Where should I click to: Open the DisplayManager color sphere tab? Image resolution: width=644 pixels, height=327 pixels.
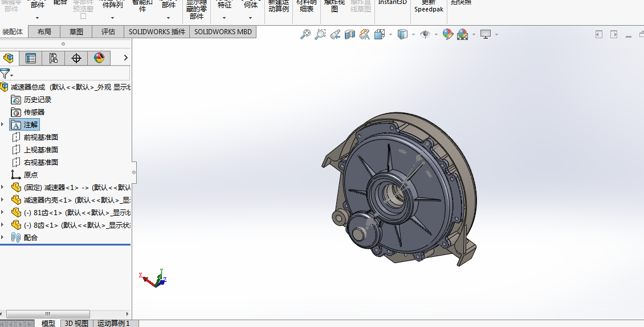99,58
